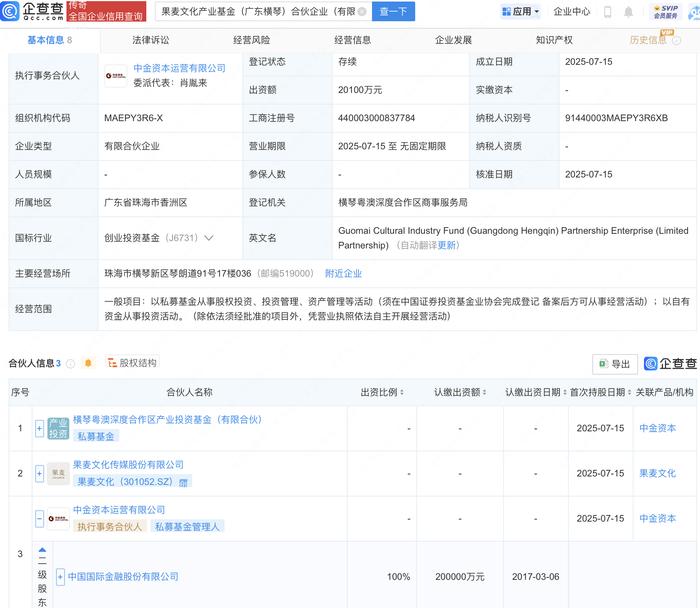Select 出资额 value 20100万元

(x=360, y=90)
